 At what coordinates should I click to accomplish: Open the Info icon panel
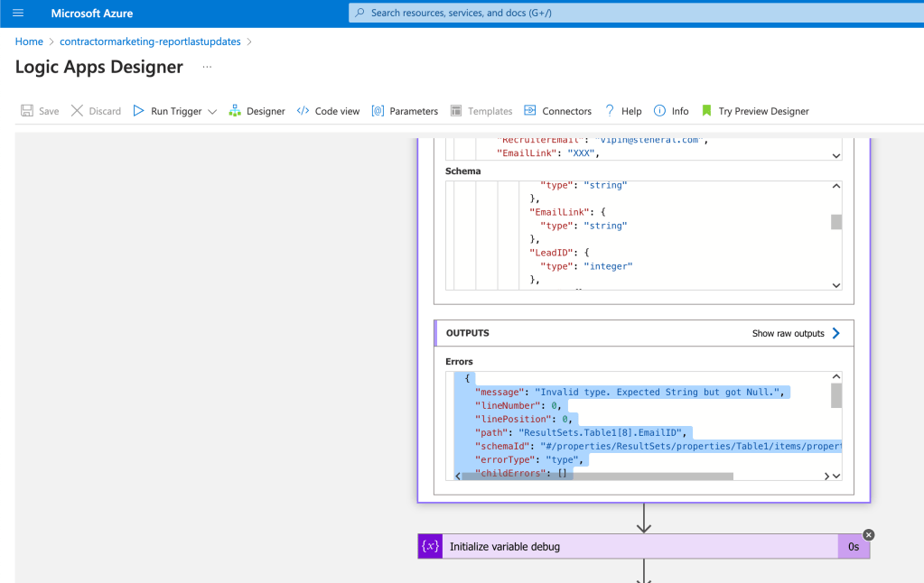[x=659, y=111]
